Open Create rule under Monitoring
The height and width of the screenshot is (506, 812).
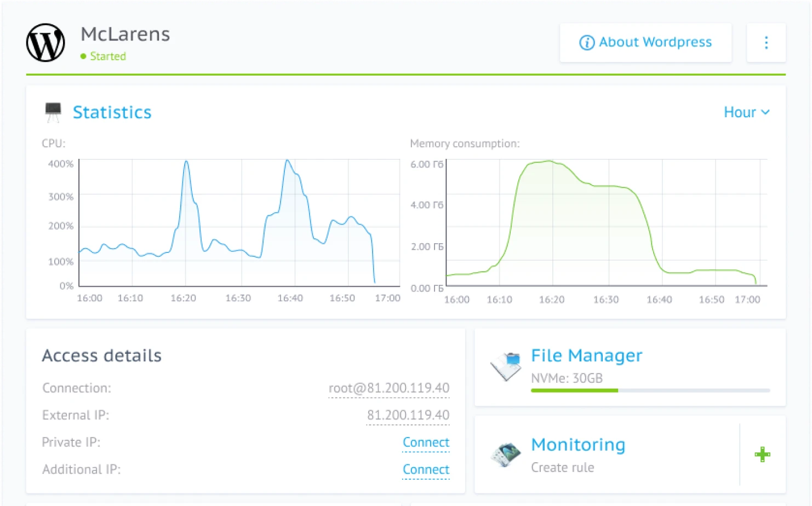pyautogui.click(x=562, y=467)
